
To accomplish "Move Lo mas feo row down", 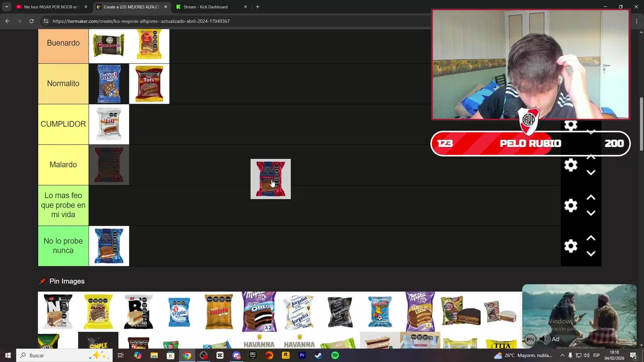I will [x=591, y=213].
